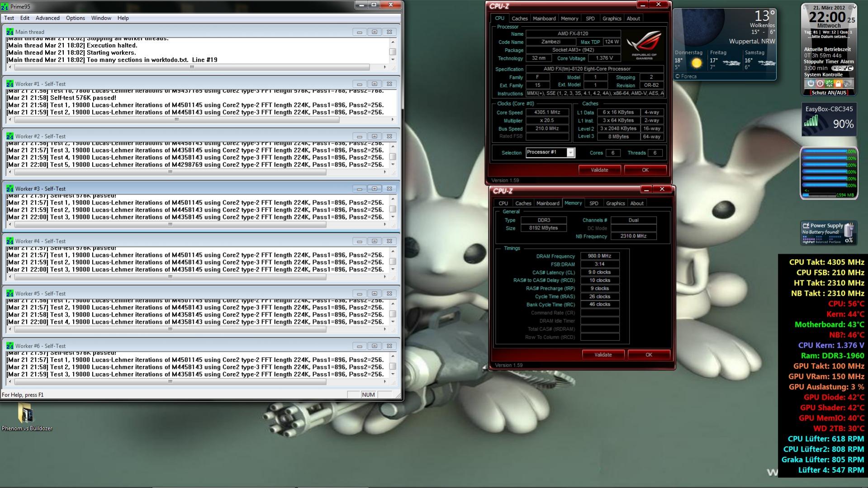The width and height of the screenshot is (868, 488).
Task: Click OK in the CPU-Z processor window
Action: [x=645, y=170]
